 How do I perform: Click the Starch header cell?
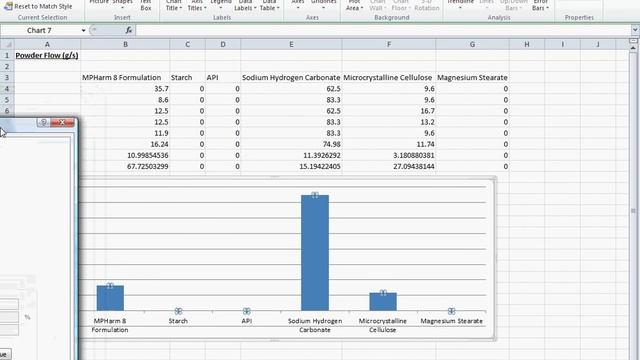pos(187,78)
